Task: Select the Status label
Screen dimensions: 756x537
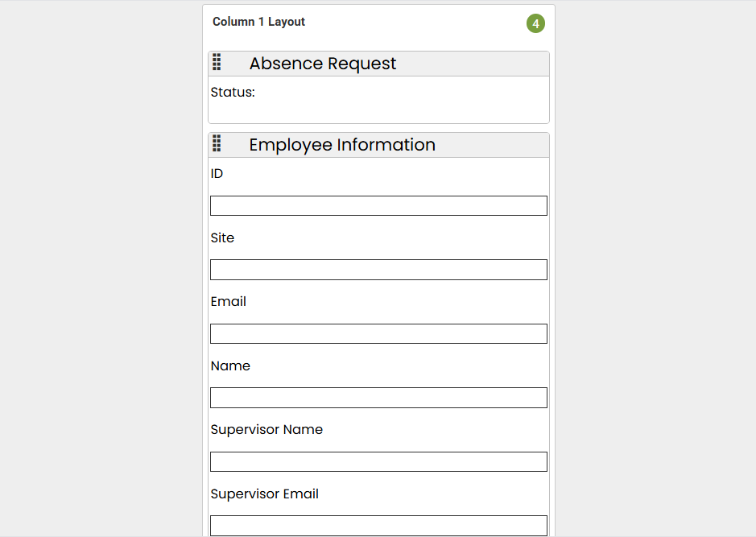Action: [x=233, y=92]
